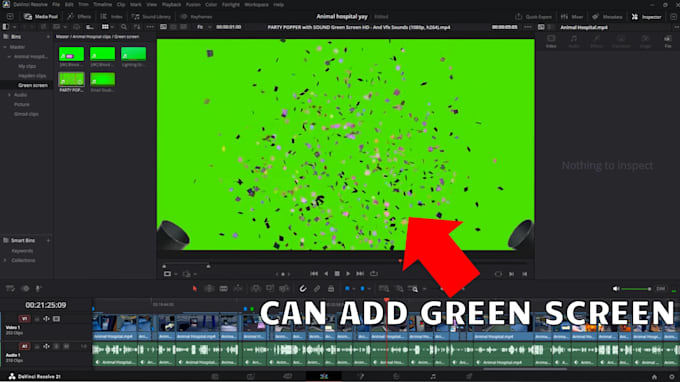This screenshot has height=382, width=680.
Task: Select the My clips bin
Action: tap(27, 66)
